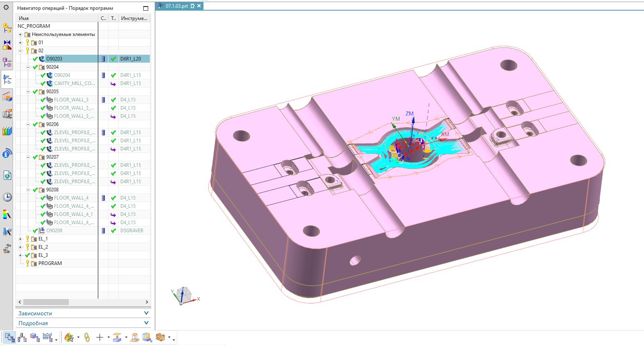Select the FLOOR_WALL_4_1 operation
The image size is (644, 346).
(x=73, y=214)
